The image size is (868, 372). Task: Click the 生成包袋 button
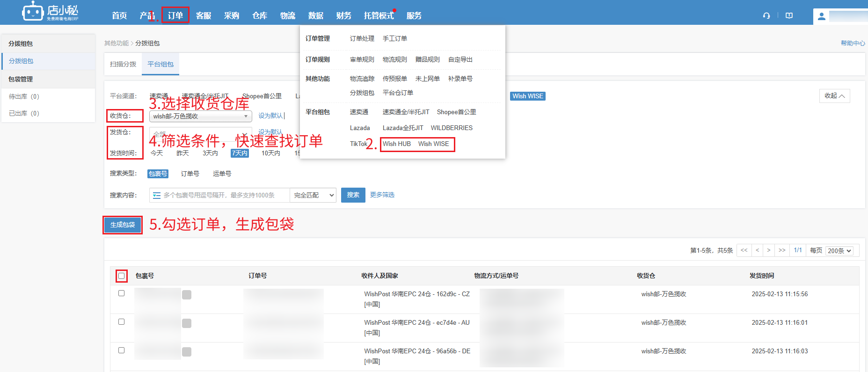123,225
